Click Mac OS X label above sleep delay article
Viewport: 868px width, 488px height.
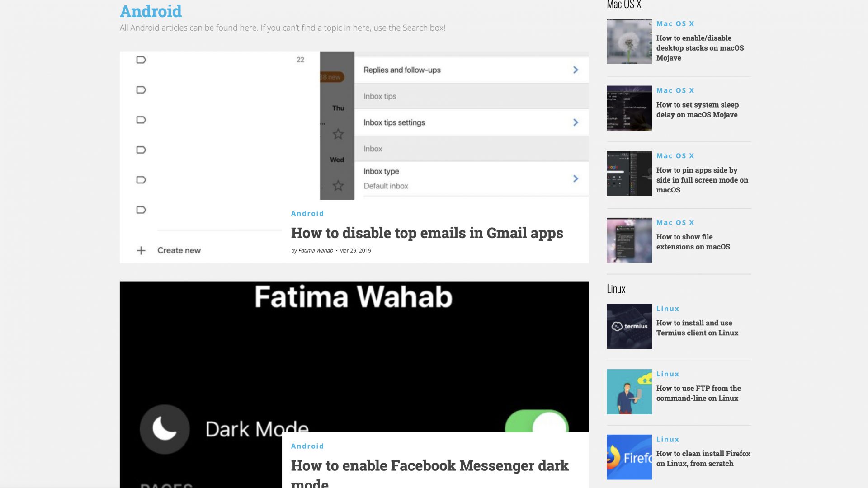(x=675, y=90)
